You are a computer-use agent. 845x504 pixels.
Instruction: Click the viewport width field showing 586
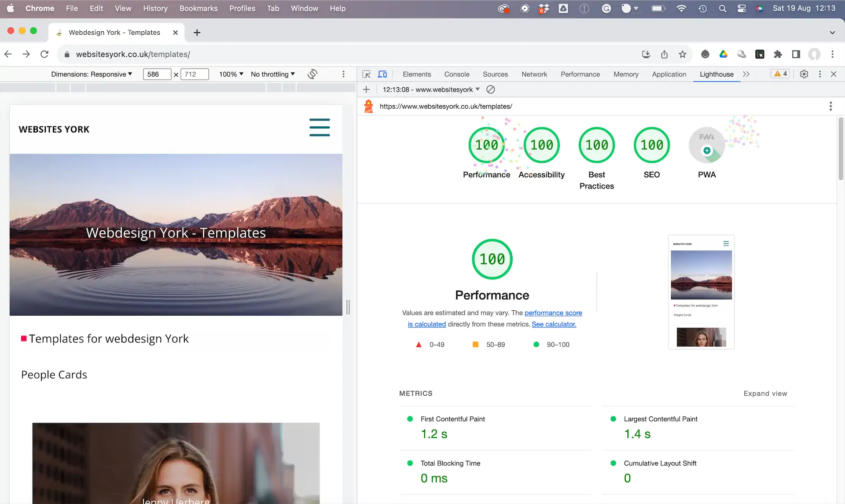coord(157,74)
